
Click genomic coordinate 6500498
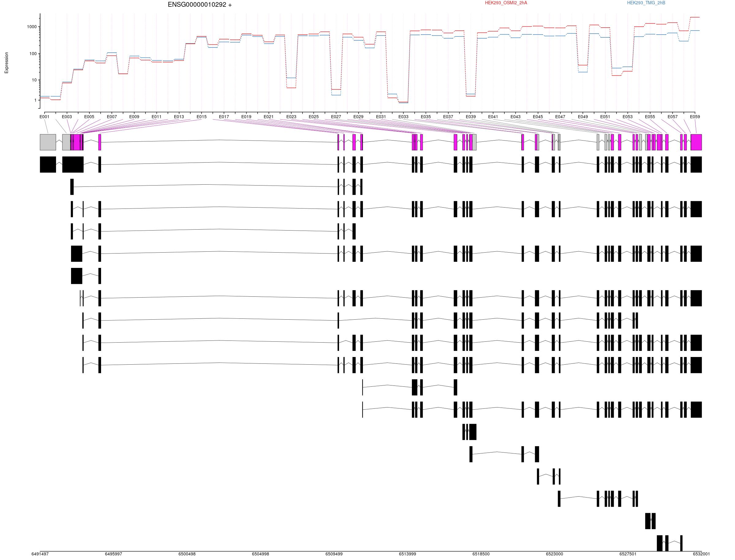[187, 554]
